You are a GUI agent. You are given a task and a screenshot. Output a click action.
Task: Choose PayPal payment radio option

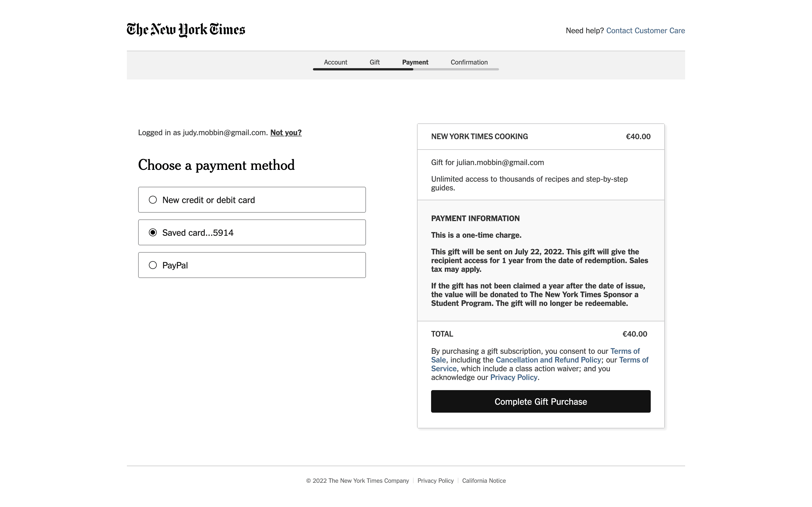(153, 265)
